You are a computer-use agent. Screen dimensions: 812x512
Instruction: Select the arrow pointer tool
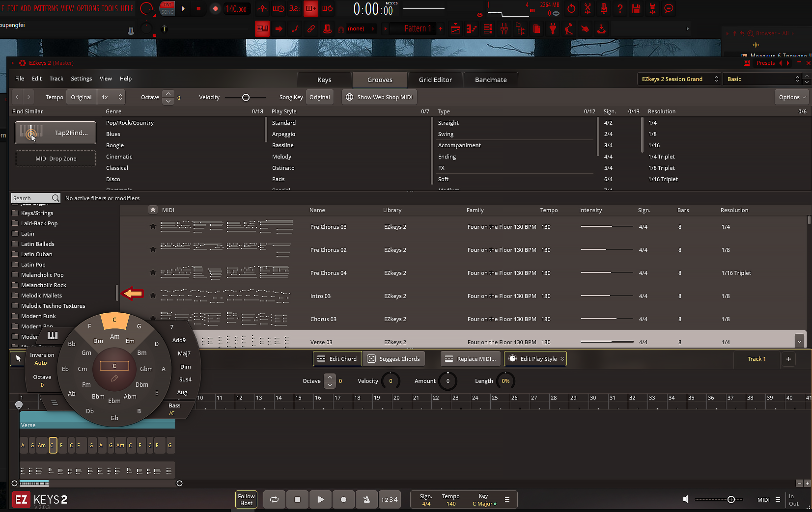pyautogui.click(x=18, y=359)
